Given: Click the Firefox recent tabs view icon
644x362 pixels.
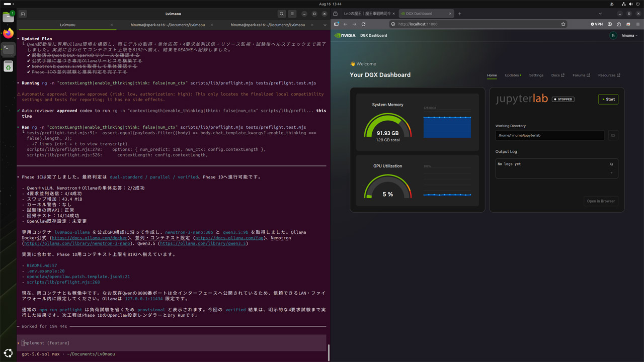Looking at the screenshot, I should click(x=336, y=14).
